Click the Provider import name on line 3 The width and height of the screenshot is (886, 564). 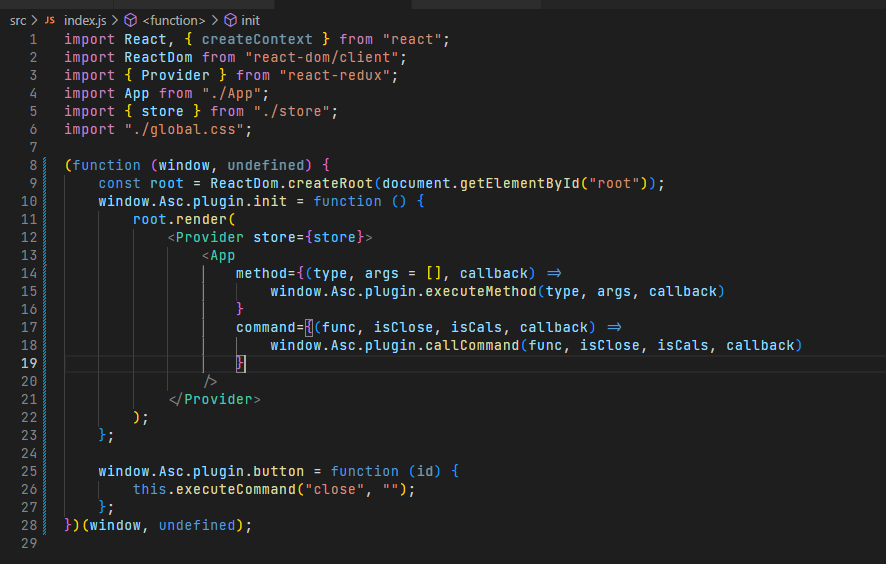coord(175,76)
